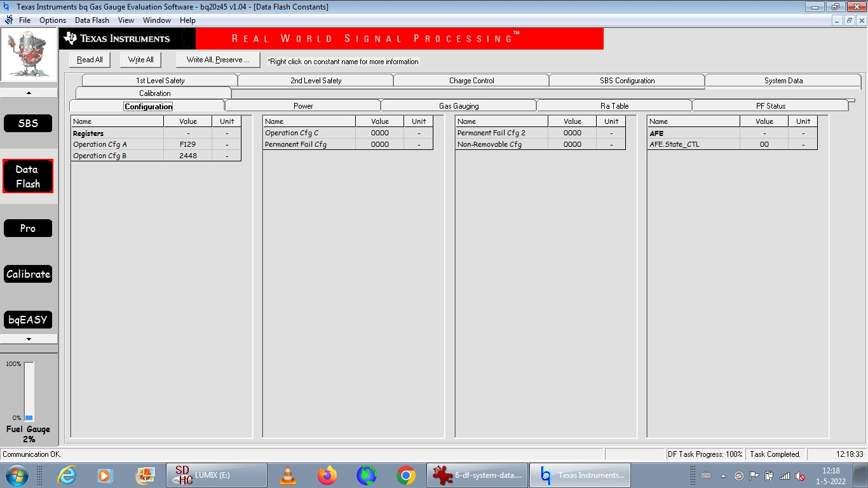Viewport: 868px width, 488px height.
Task: Select the Operation Cfg A value F129
Action: pyautogui.click(x=188, y=144)
